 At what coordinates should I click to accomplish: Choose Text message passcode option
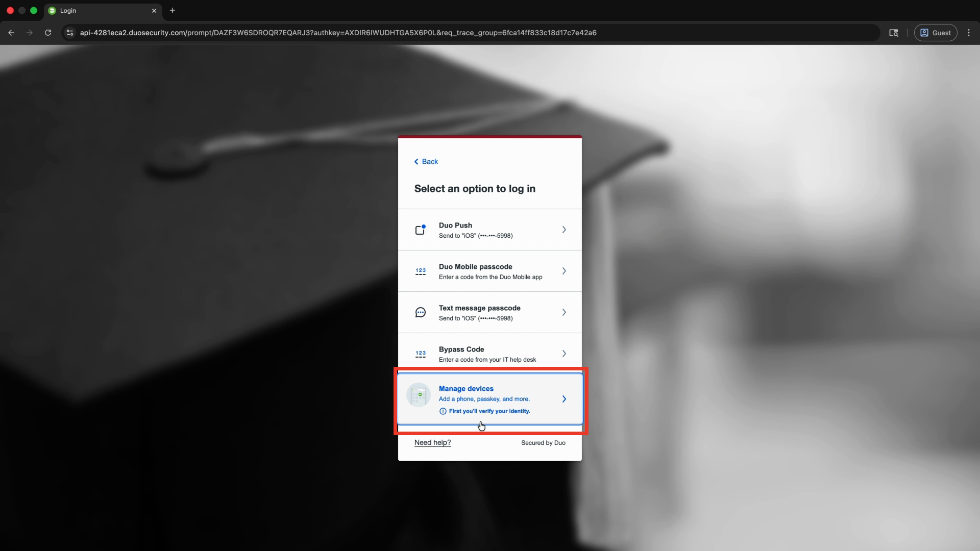point(490,312)
